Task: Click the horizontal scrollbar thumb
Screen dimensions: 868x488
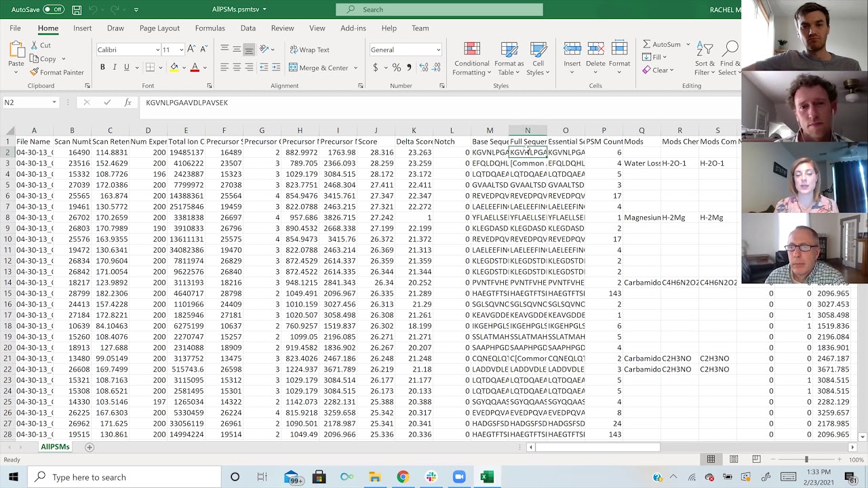Action: [x=597, y=447]
